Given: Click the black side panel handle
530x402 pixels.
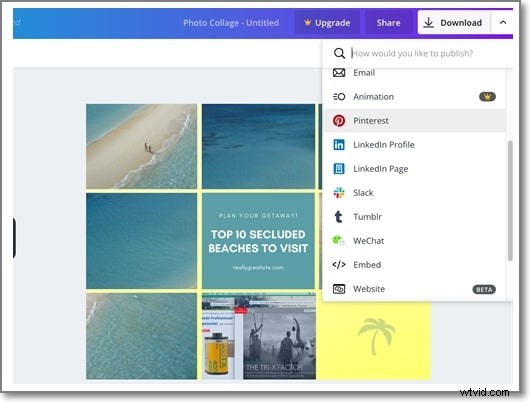Looking at the screenshot, I should point(14,238).
